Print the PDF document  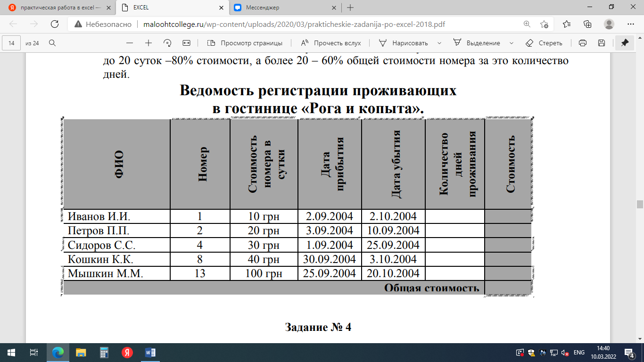583,43
